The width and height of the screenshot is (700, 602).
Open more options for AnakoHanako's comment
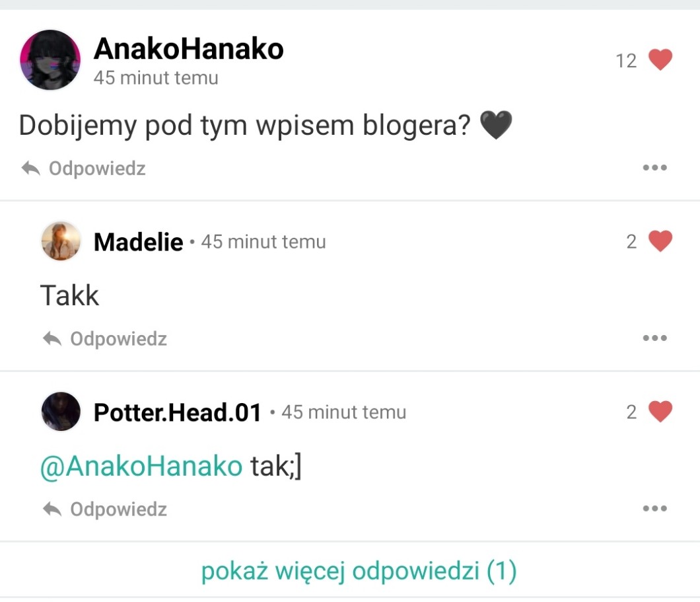coord(654,167)
